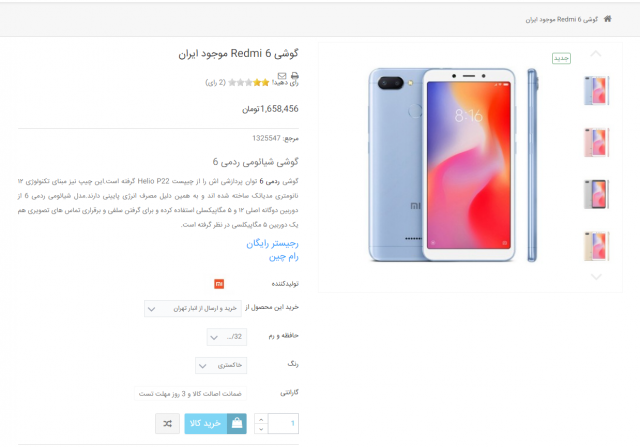Increase quantity with up arrow
The image size is (640, 447).
tap(261, 419)
